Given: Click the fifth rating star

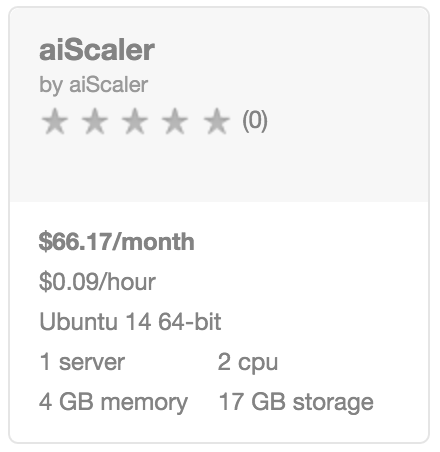Looking at the screenshot, I should (x=217, y=121).
